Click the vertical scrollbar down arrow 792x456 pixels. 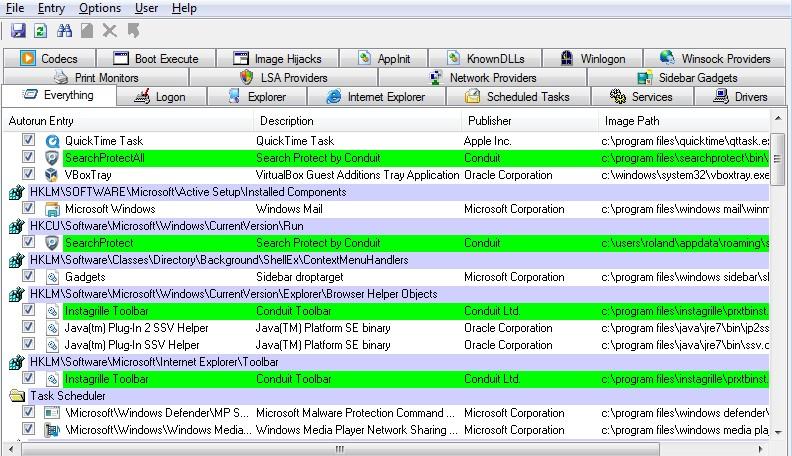click(778, 432)
